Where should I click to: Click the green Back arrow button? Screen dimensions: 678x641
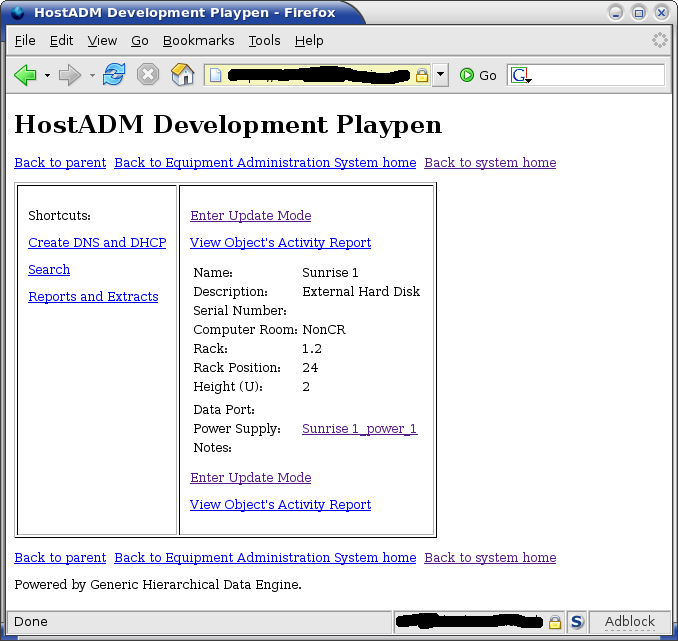pos(25,75)
